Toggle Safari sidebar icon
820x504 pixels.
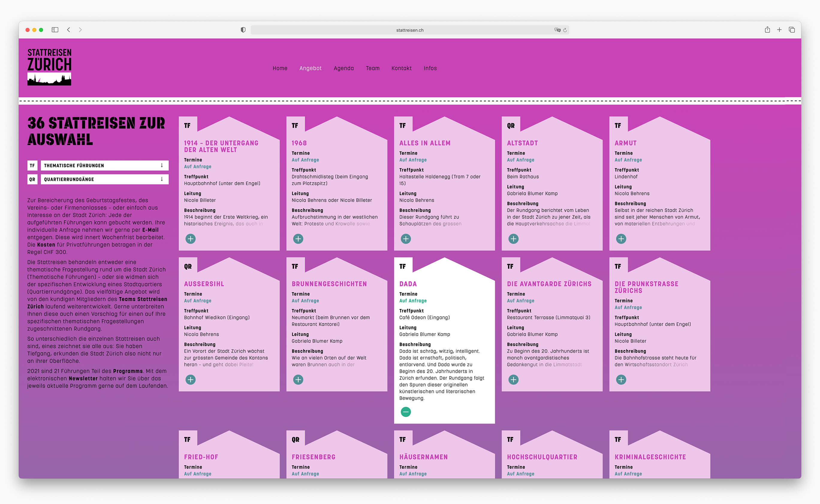click(x=55, y=30)
